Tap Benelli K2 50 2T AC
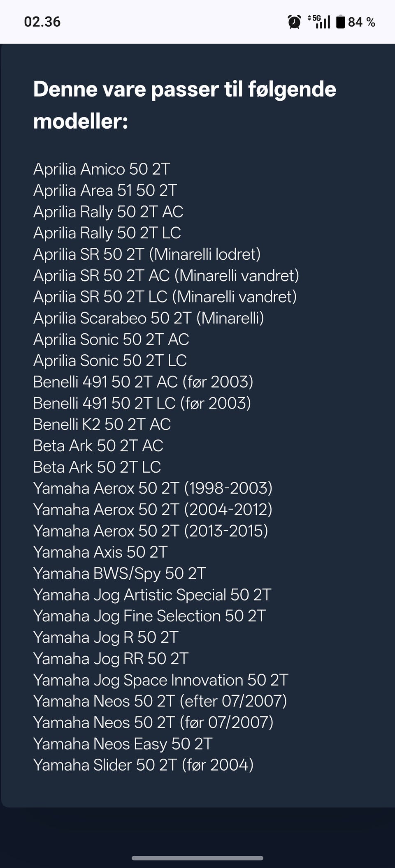This screenshot has width=395, height=868. (x=102, y=425)
